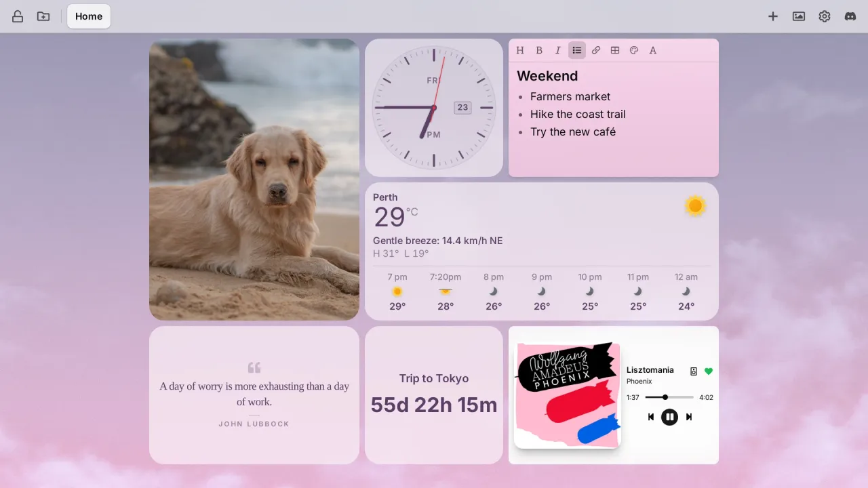Toggle the green heart like icon

point(709,371)
